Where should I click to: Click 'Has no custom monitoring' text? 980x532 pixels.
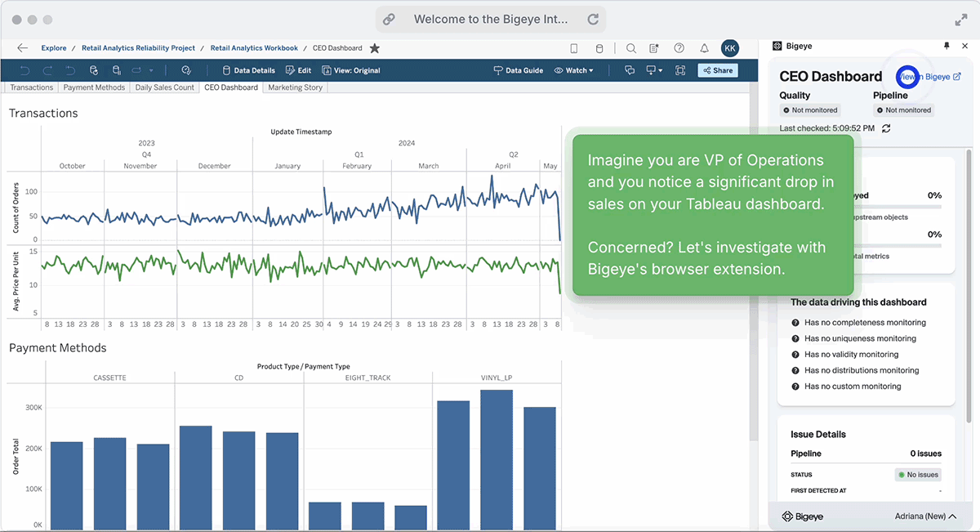click(x=853, y=387)
